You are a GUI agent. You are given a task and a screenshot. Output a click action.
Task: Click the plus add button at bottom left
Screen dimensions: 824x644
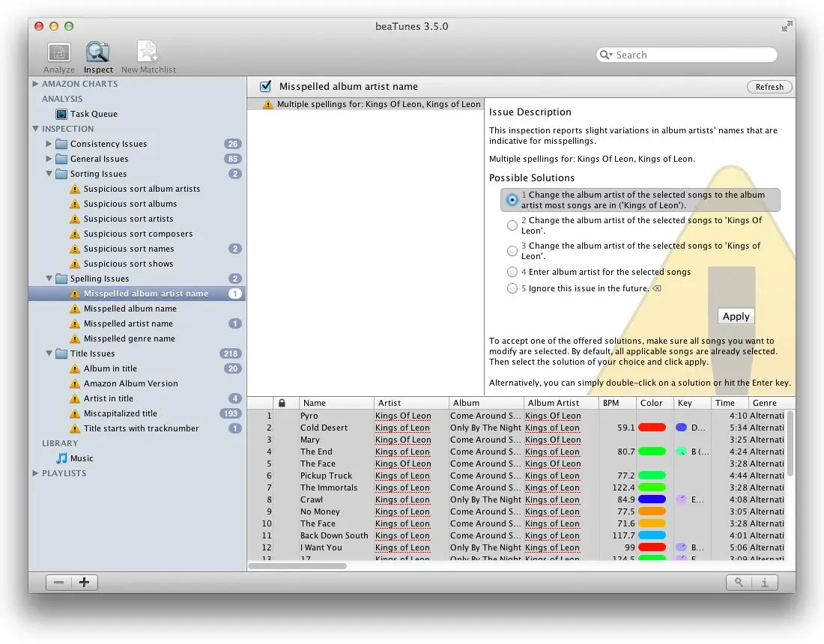84,582
